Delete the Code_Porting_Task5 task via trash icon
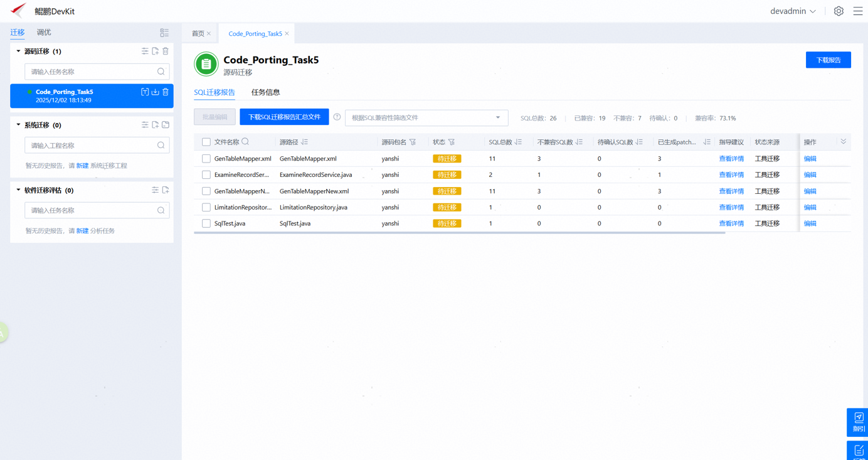 [x=166, y=92]
